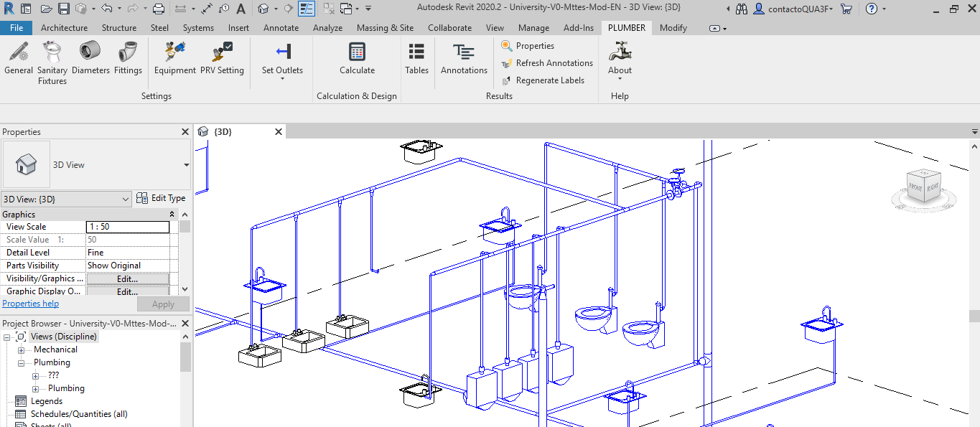The height and width of the screenshot is (427, 980).
Task: Open the Massing & Site tab
Action: tap(385, 28)
